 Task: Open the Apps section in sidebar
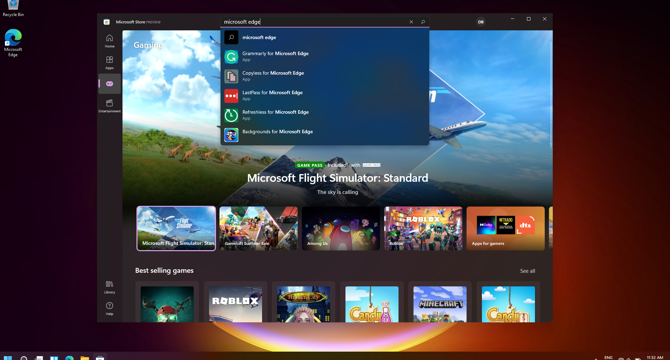point(109,62)
